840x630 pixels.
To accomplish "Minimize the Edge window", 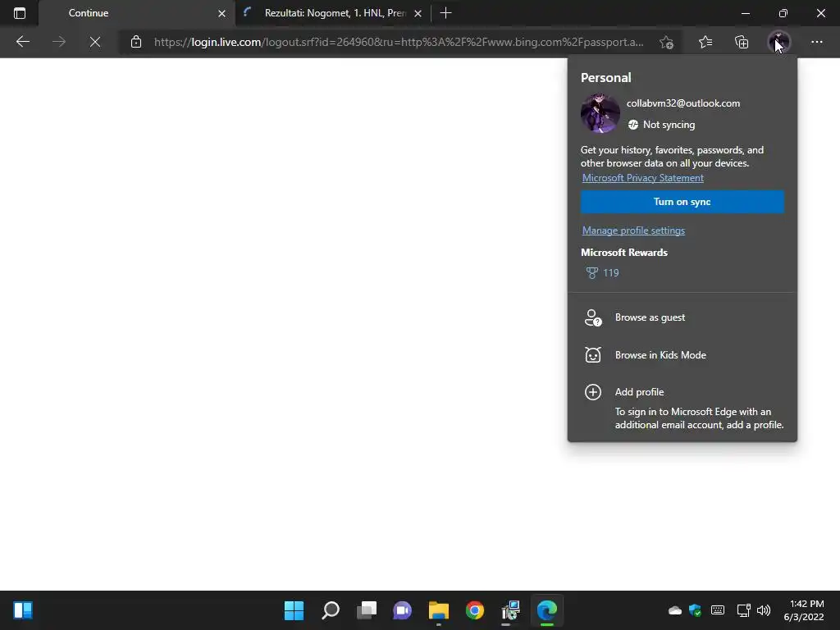I will 745,13.
